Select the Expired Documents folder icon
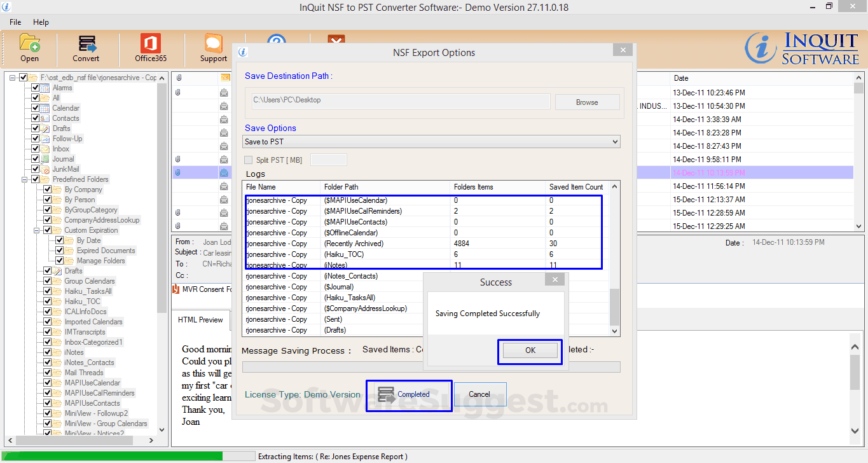The height and width of the screenshot is (463, 868). tap(69, 251)
